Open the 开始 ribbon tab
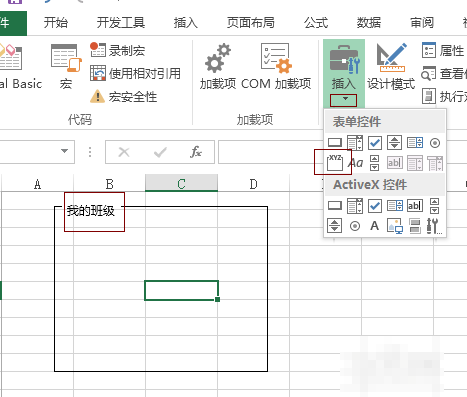Image resolution: width=467 pixels, height=397 pixels. tap(56, 23)
